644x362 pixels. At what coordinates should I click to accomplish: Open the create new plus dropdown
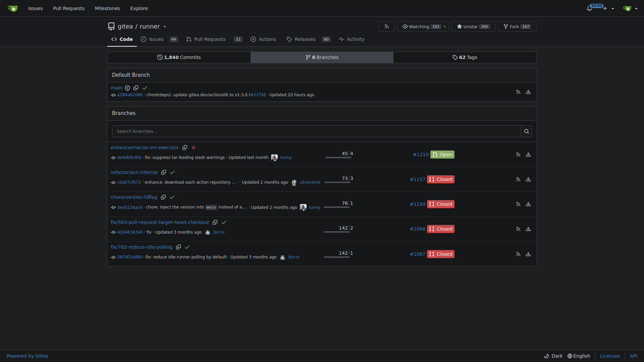[608, 8]
